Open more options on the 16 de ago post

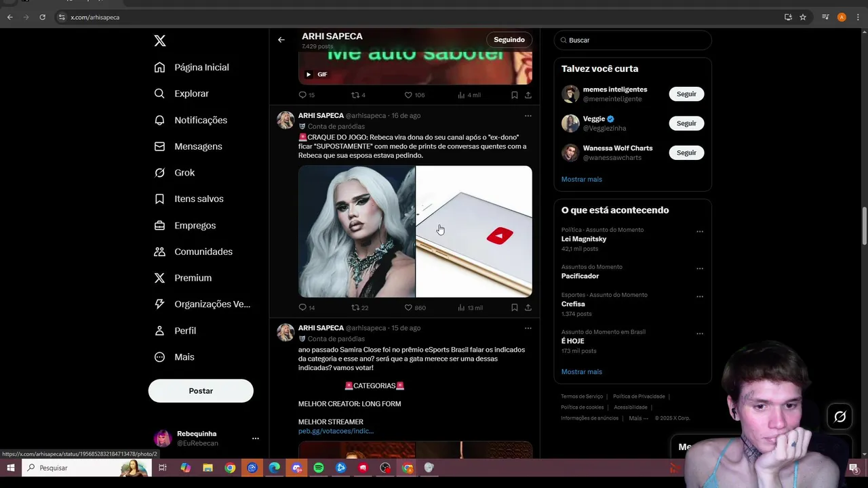tap(528, 116)
